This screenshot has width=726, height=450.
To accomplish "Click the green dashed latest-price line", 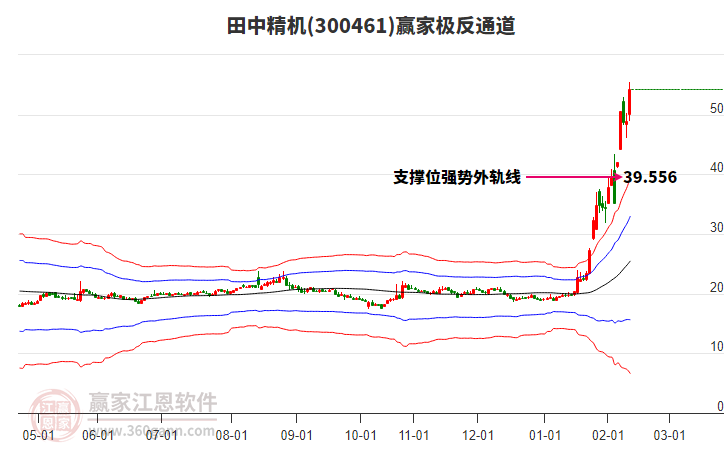I will tap(677, 89).
